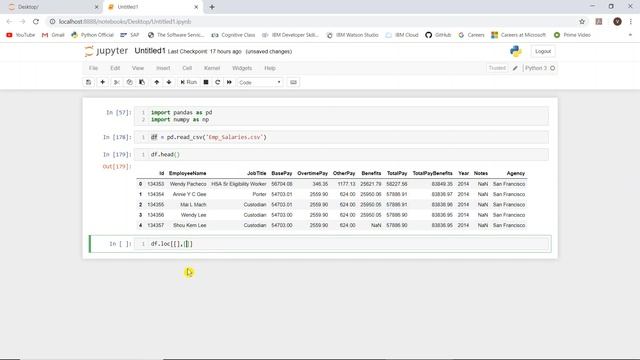The image size is (640, 360).
Task: Open the IBM Watson Studio bookmark
Action: click(352, 35)
